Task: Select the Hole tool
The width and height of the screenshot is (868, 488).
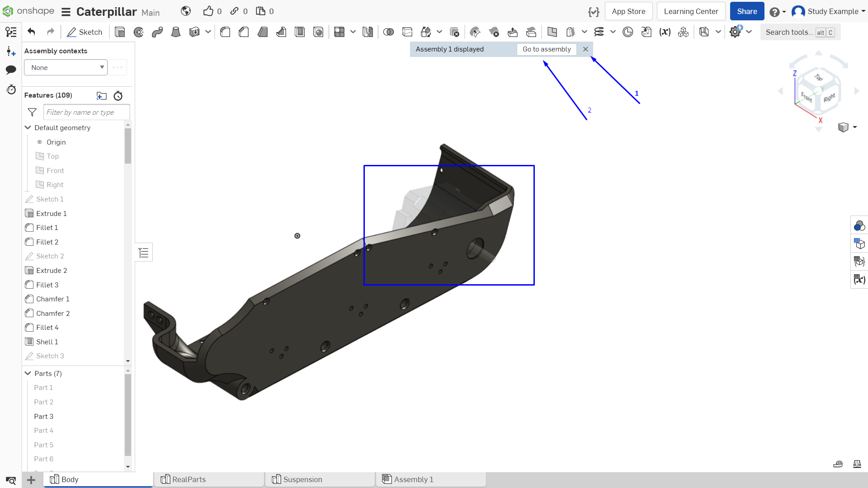Action: pyautogui.click(x=318, y=32)
